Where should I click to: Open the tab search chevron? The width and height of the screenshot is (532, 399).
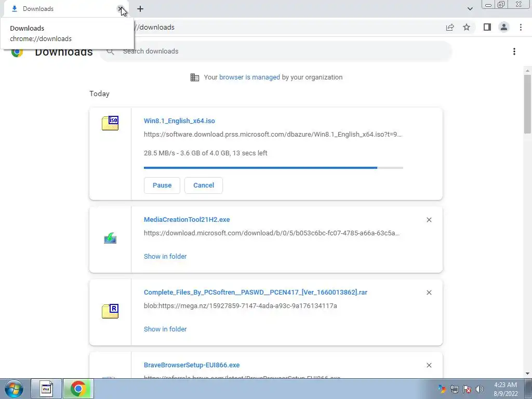[470, 9]
